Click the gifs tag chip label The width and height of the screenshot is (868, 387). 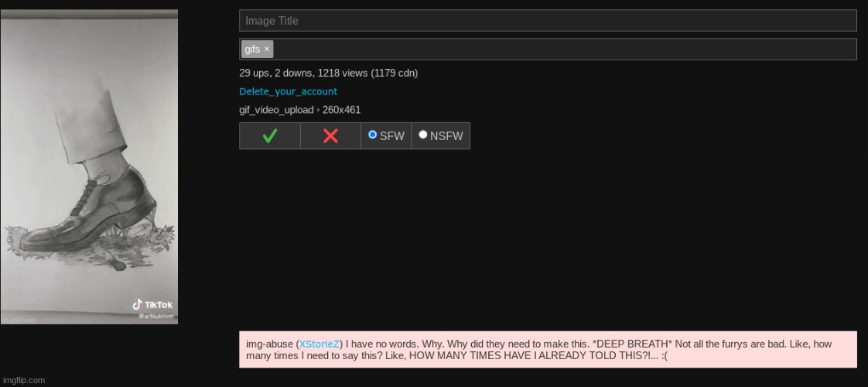pyautogui.click(x=252, y=49)
